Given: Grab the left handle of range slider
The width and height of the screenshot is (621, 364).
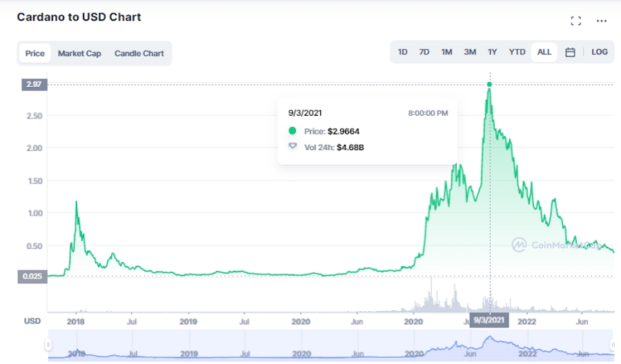Looking at the screenshot, I should 48,344.
